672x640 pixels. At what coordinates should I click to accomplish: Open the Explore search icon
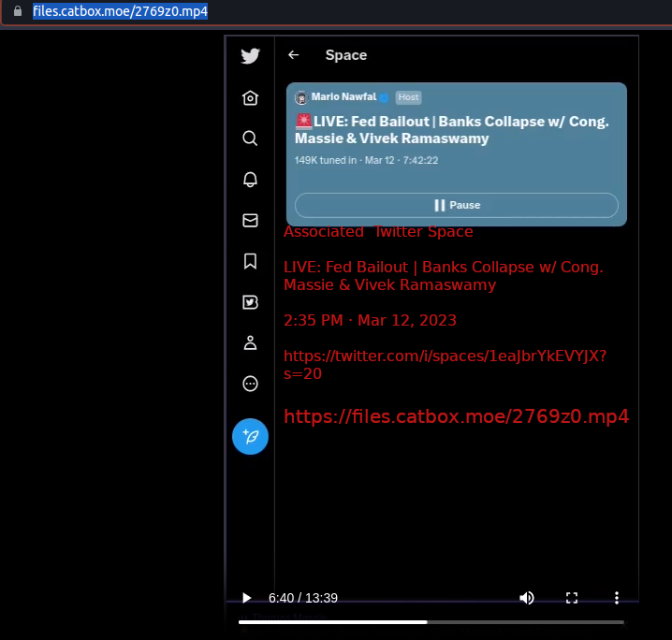pyautogui.click(x=250, y=138)
